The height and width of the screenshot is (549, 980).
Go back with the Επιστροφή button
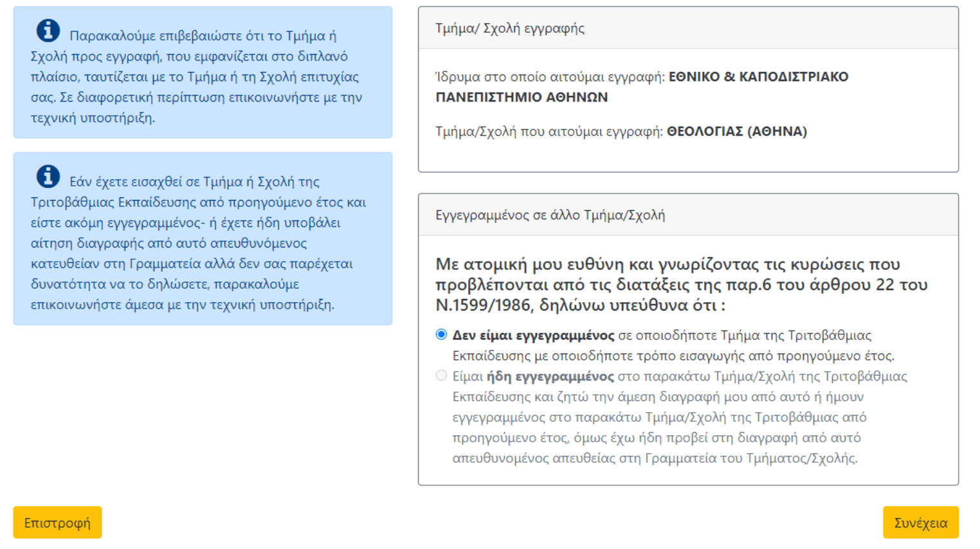coord(57,523)
